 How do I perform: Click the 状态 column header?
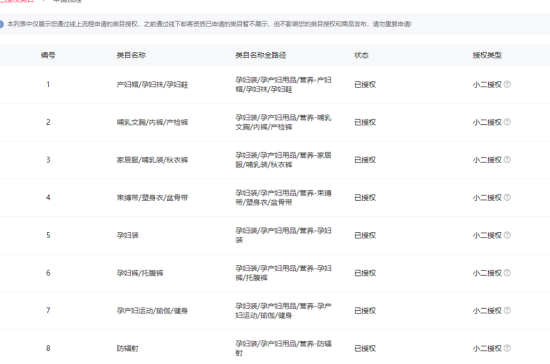click(361, 55)
